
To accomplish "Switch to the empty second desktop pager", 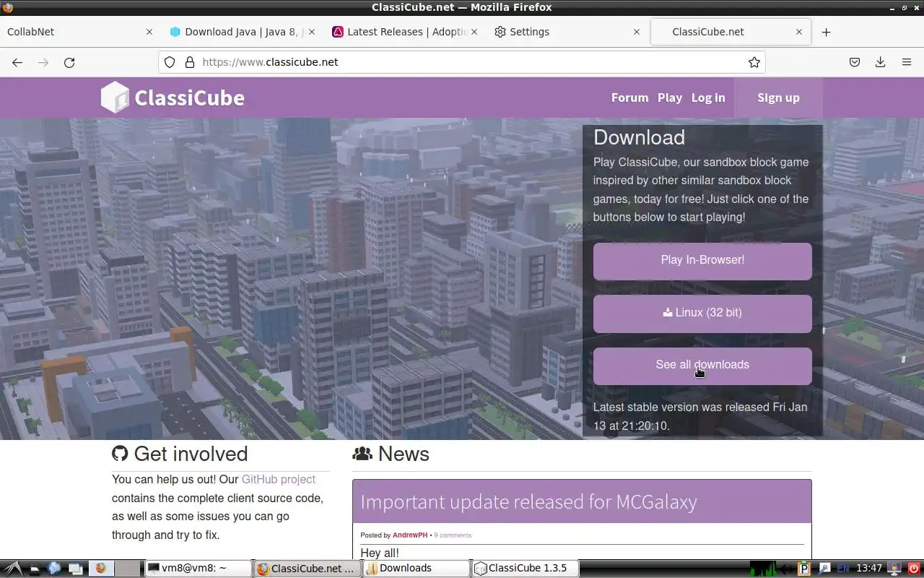I will (127, 569).
